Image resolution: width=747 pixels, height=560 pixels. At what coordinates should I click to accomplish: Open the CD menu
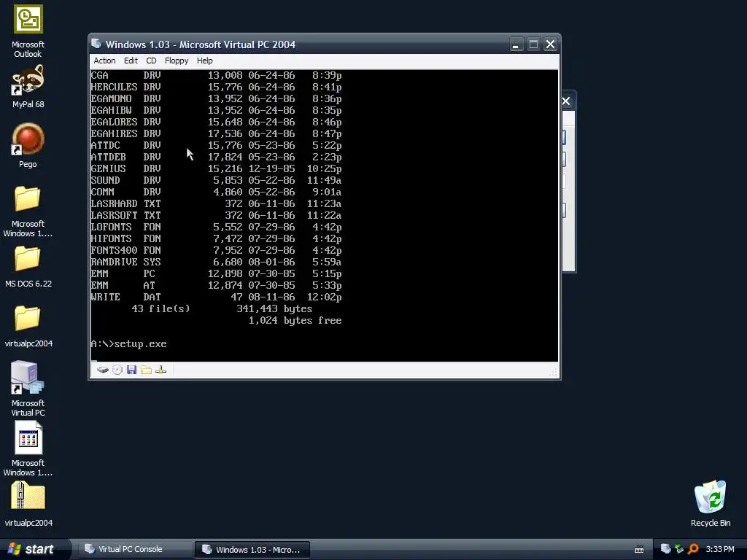[151, 61]
